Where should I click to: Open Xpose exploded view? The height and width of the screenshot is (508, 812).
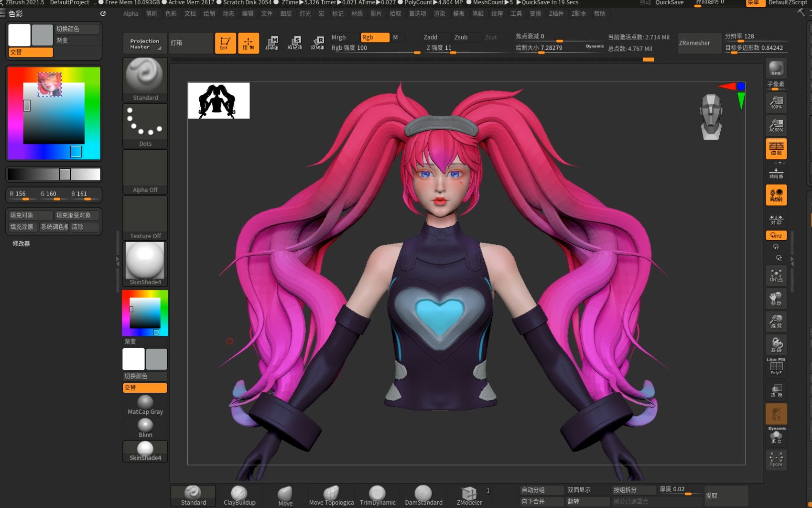776,459
